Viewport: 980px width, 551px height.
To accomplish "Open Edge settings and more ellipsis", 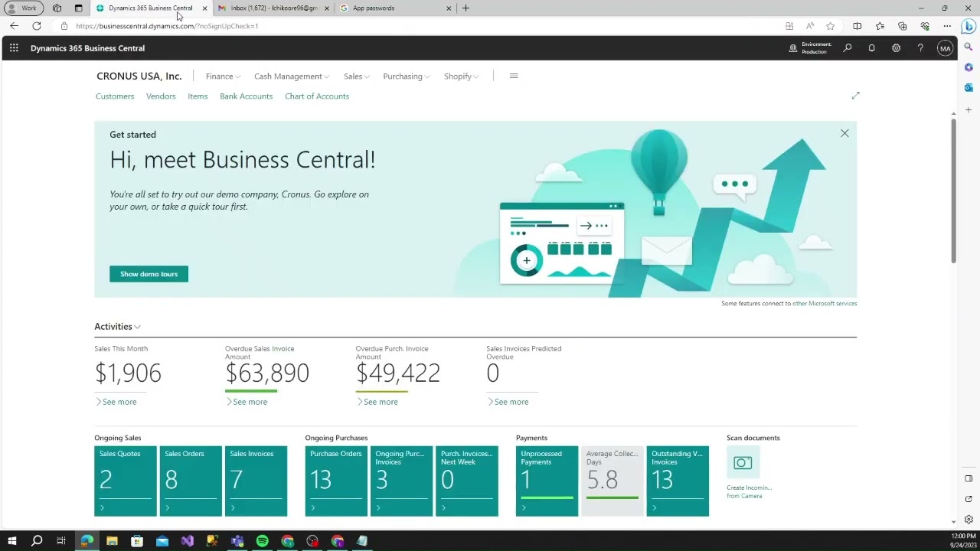I will pyautogui.click(x=947, y=26).
